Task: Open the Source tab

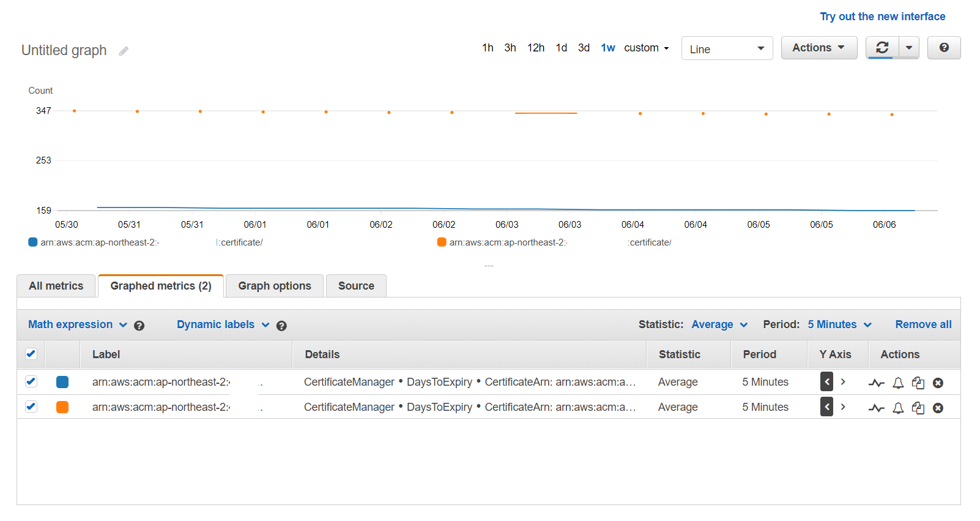Action: coord(356,286)
